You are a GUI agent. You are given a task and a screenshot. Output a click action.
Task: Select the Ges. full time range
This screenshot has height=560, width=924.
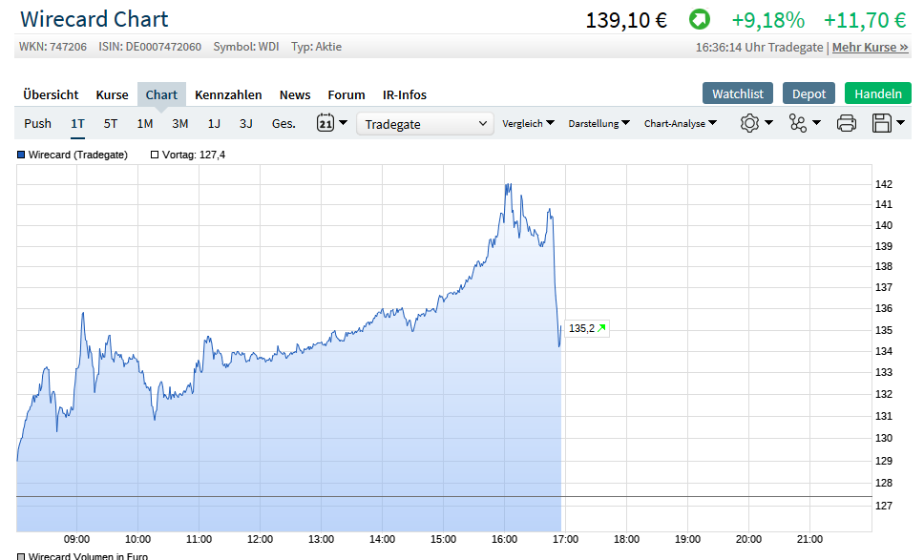click(283, 124)
